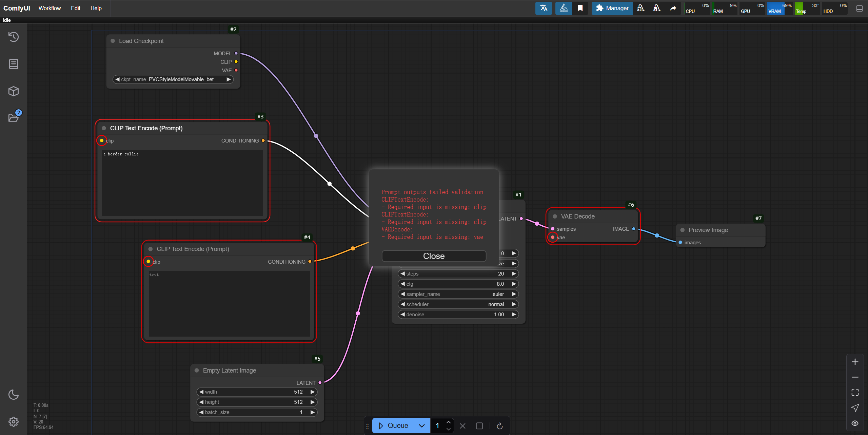The image size is (868, 435).
Task: Click the translate language icon
Action: [544, 8]
